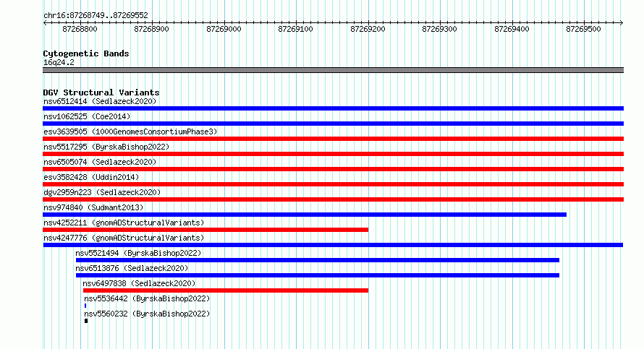Click ruler position 87269200

pos(368,29)
